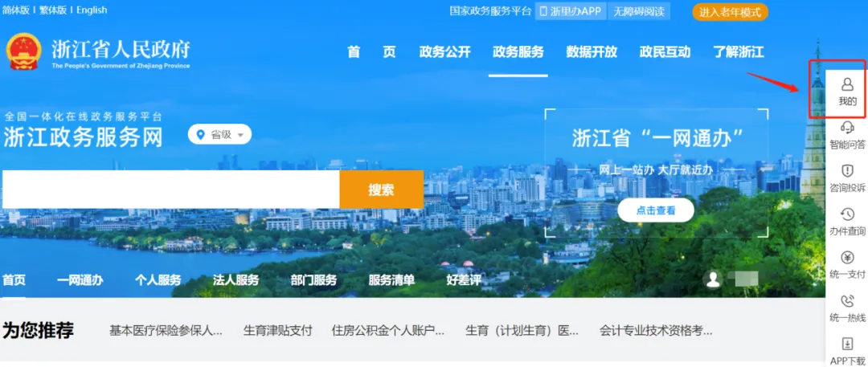Open 办件查询 clock icon in sidebar
868x367 pixels.
[847, 214]
